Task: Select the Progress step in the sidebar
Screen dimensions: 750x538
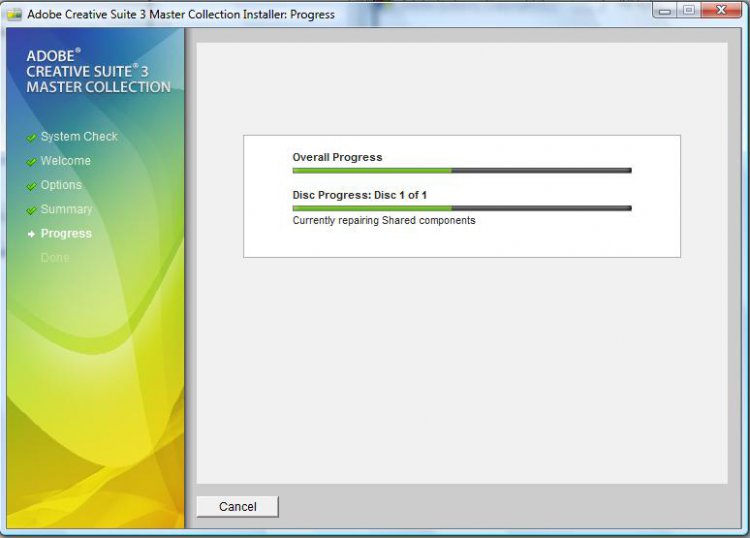Action: tap(66, 233)
